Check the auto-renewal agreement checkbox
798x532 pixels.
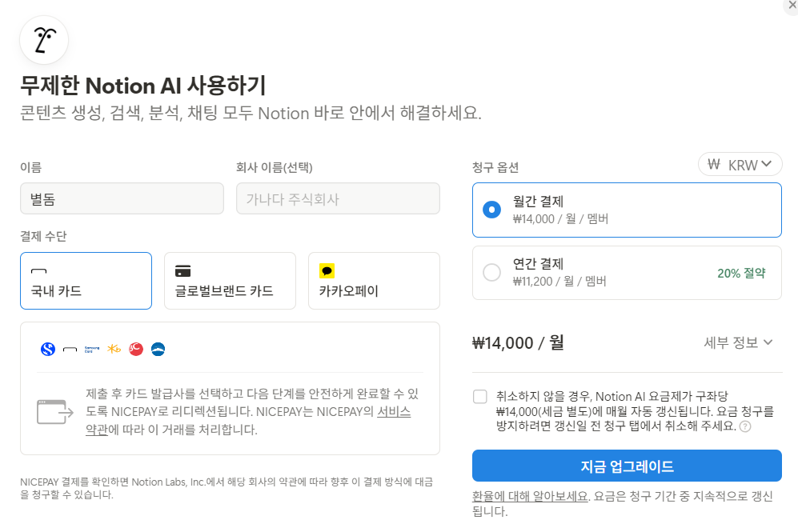479,396
